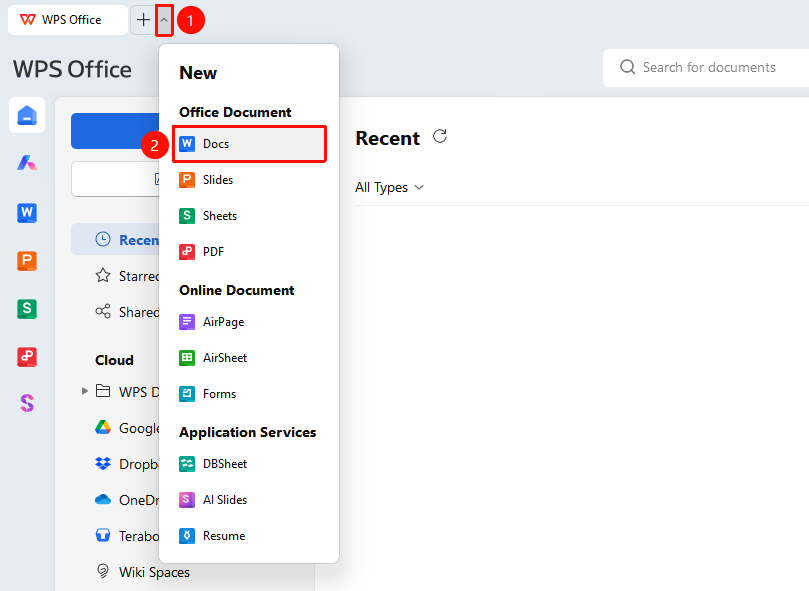This screenshot has width=809, height=591.
Task: Click the Wiki Spaces icon
Action: pos(103,571)
